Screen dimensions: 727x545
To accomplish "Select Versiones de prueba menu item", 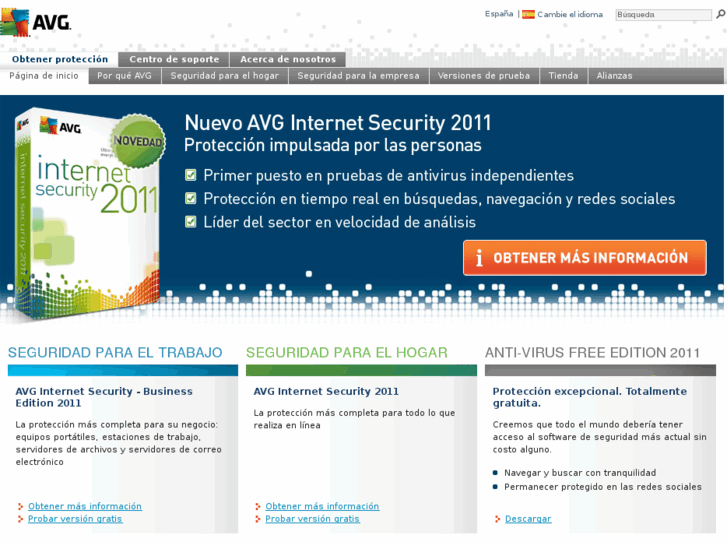I will tap(484, 76).
